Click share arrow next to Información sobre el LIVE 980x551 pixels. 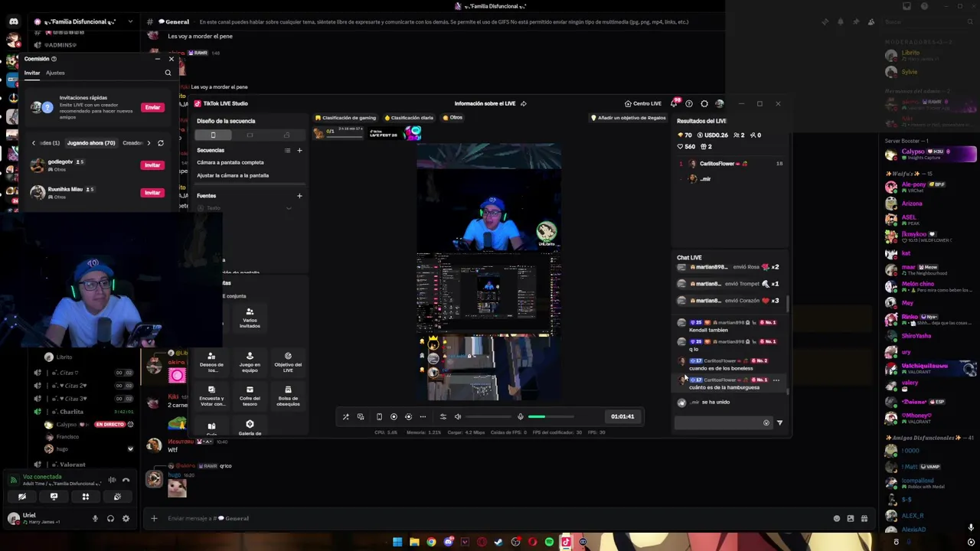point(523,103)
